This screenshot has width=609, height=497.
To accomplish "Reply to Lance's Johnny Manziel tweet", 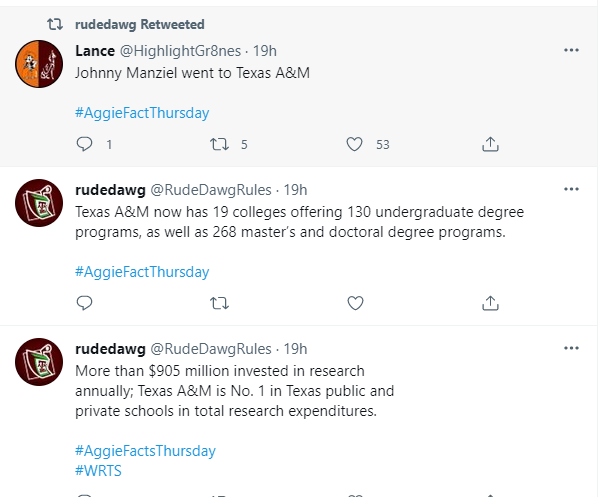I will (x=84, y=145).
